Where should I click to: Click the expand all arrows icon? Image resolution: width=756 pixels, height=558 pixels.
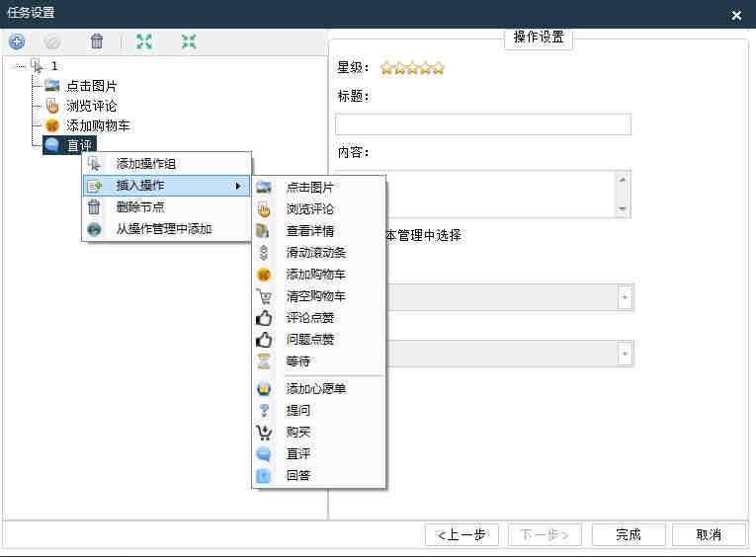tap(144, 41)
